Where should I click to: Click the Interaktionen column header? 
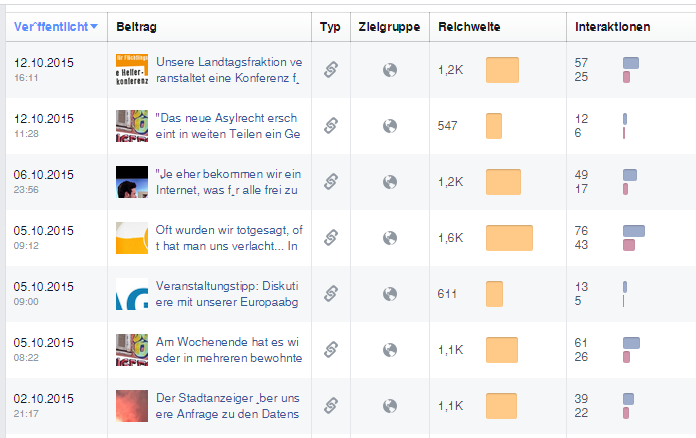(x=613, y=27)
